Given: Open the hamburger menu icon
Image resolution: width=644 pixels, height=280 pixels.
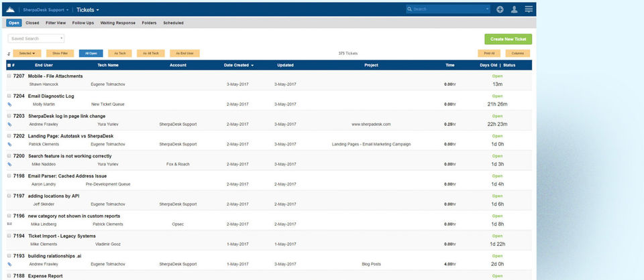Looking at the screenshot, I should tap(529, 9).
